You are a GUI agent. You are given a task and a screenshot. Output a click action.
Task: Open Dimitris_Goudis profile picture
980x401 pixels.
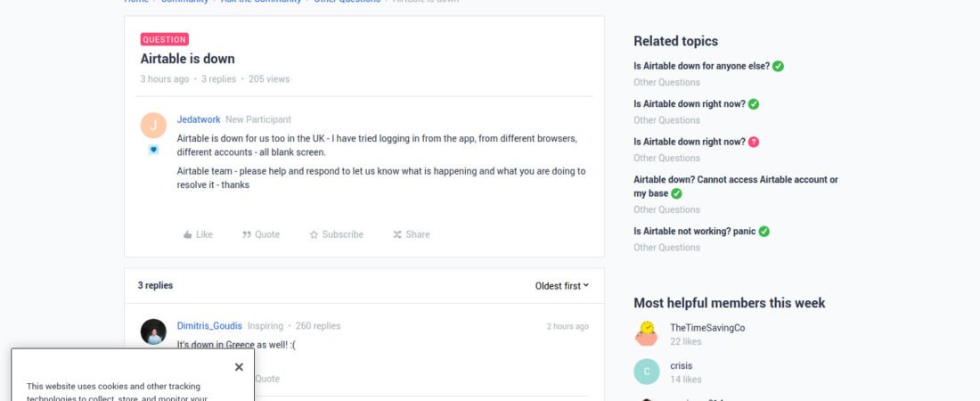pyautogui.click(x=153, y=331)
